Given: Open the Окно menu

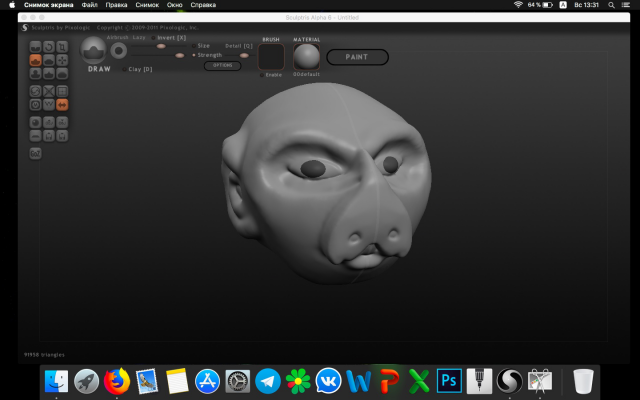Looking at the screenshot, I should pyautogui.click(x=174, y=5).
